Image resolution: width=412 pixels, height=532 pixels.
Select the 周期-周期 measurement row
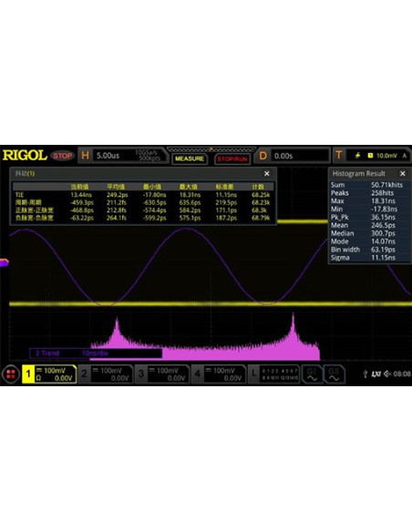click(143, 202)
